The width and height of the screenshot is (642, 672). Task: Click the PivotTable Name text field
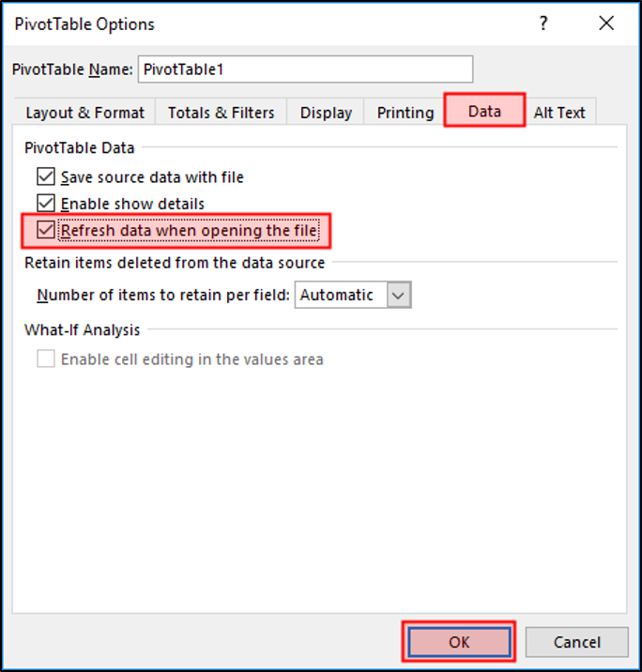click(x=305, y=69)
